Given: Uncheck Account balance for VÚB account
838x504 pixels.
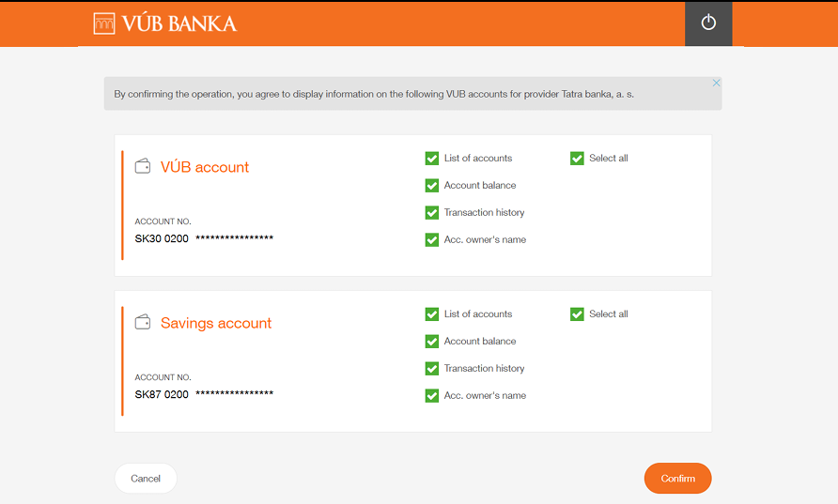Looking at the screenshot, I should click(x=432, y=186).
